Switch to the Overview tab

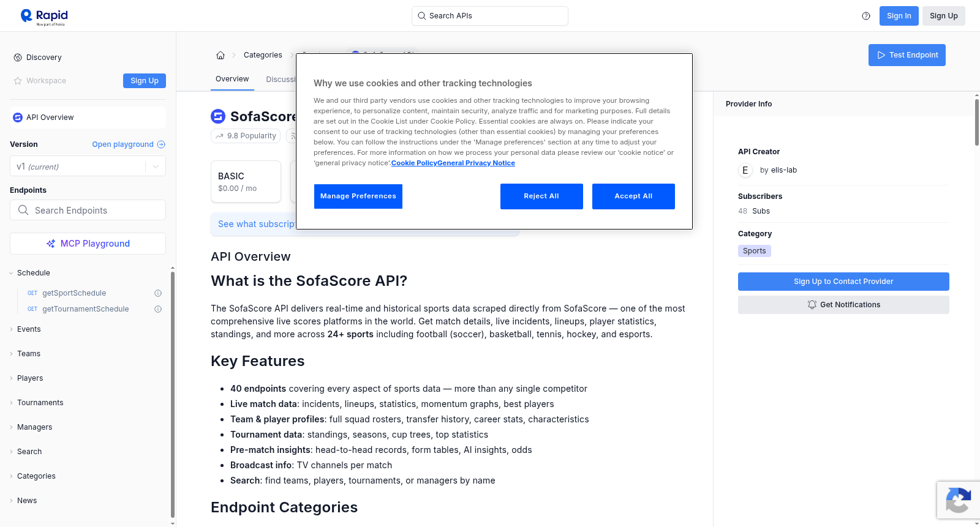pyautogui.click(x=232, y=79)
